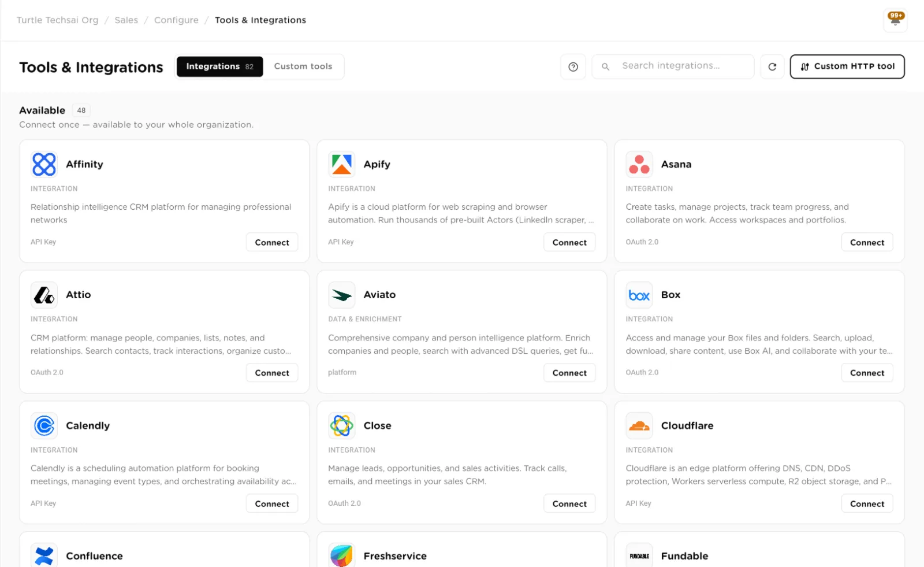Click the Apify logo icon
This screenshot has width=924, height=567.
pos(341,164)
